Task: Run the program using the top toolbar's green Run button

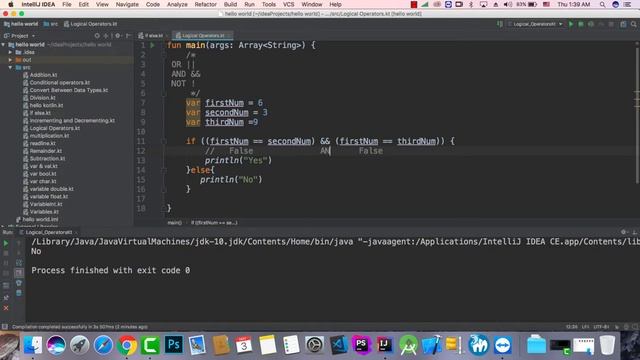Action: tap(571, 24)
